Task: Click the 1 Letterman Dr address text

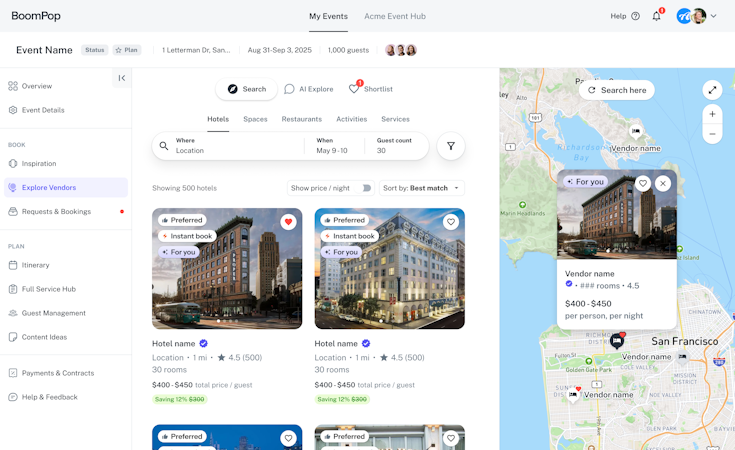Action: pyautogui.click(x=196, y=50)
